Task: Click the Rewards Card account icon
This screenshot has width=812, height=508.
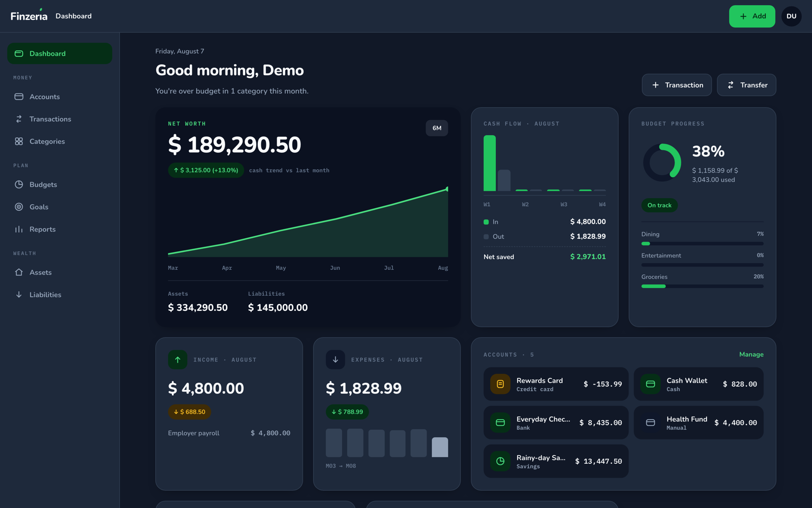Action: [500, 384]
